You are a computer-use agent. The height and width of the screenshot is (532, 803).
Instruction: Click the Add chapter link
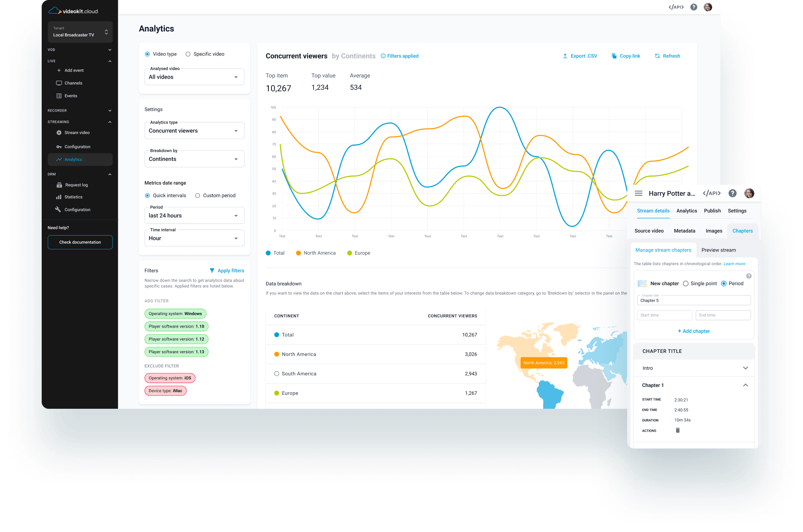[x=694, y=331]
